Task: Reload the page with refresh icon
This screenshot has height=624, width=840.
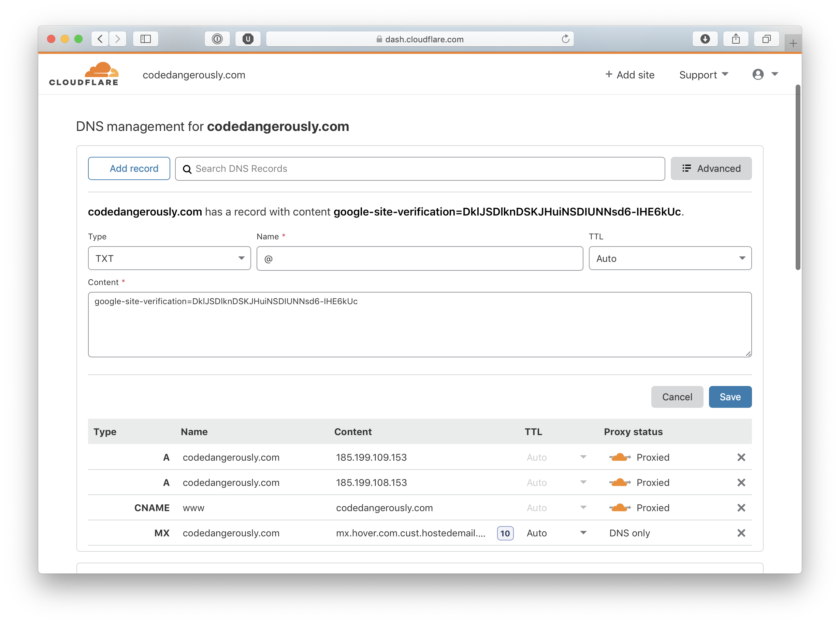Action: tap(565, 39)
